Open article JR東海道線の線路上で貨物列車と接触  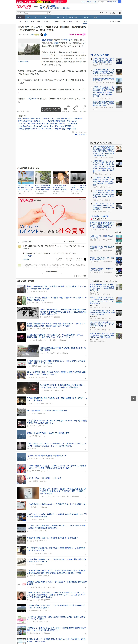63,349
